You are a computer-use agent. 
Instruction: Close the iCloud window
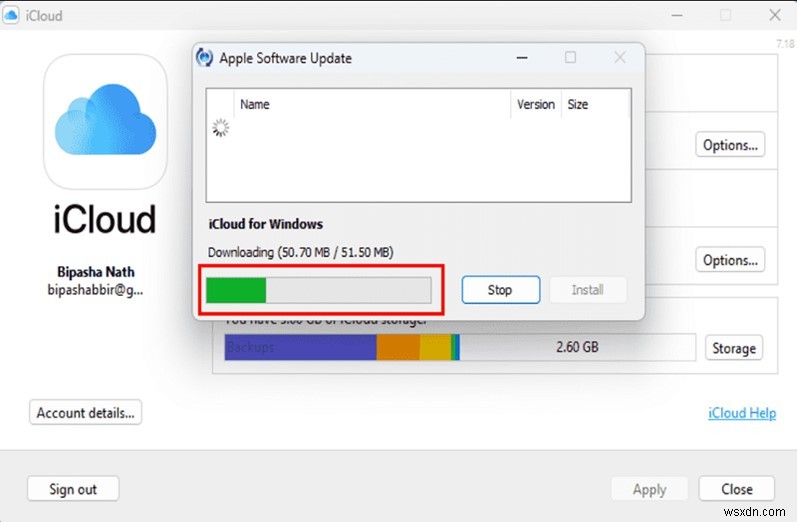[x=775, y=15]
